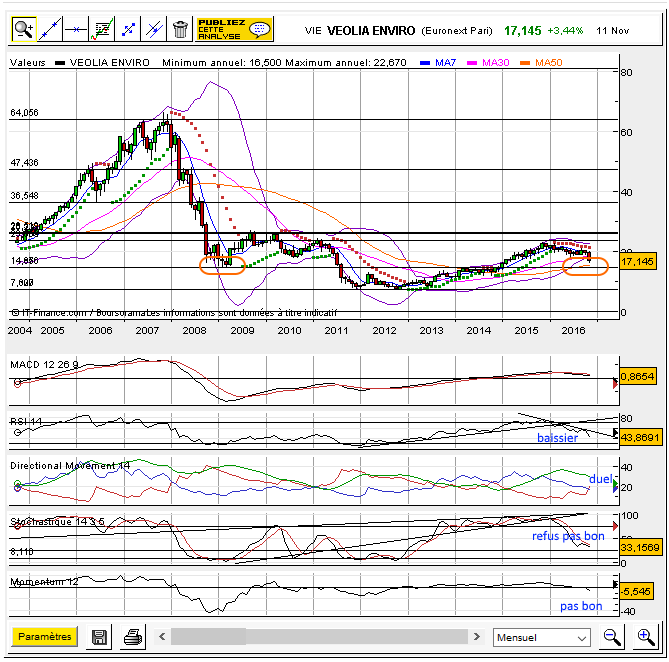Click the 64,056 horizontal level label
This screenshot has height=662, width=669.
24,113
